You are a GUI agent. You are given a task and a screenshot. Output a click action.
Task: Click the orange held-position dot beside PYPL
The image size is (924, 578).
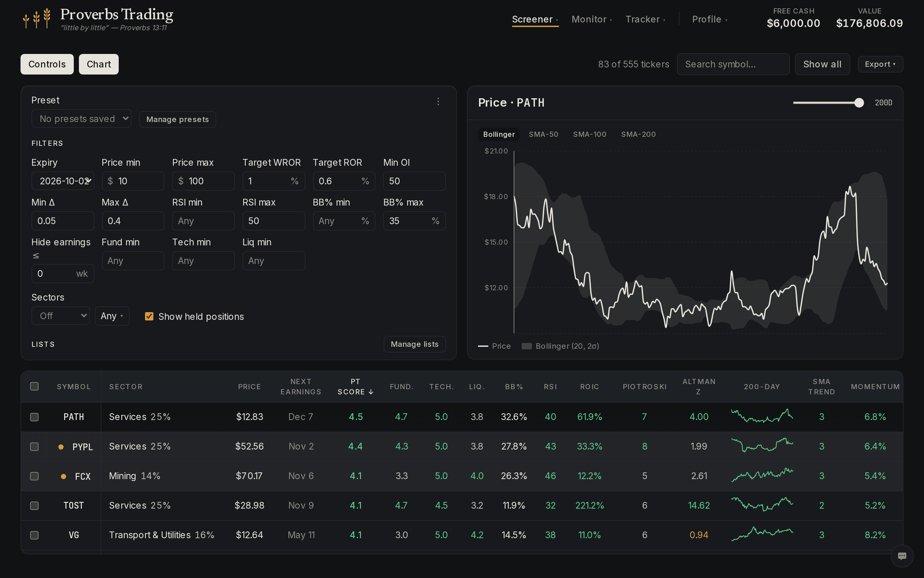(61, 446)
